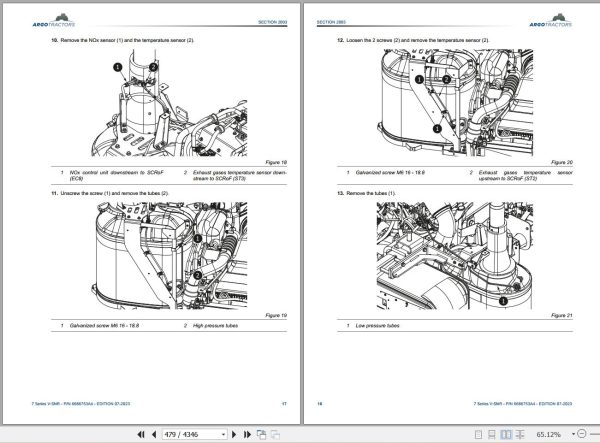
Task: Click the 'Figure 19' caption
Action: point(276,315)
